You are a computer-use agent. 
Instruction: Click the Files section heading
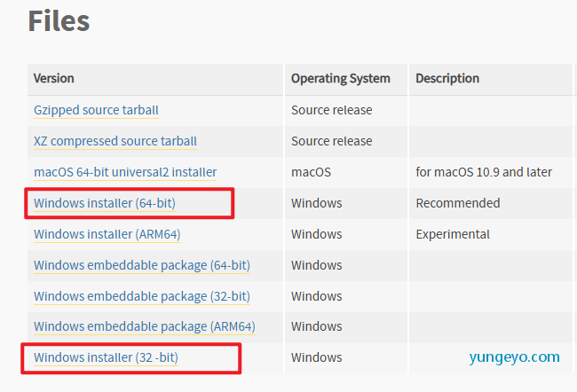coord(59,21)
